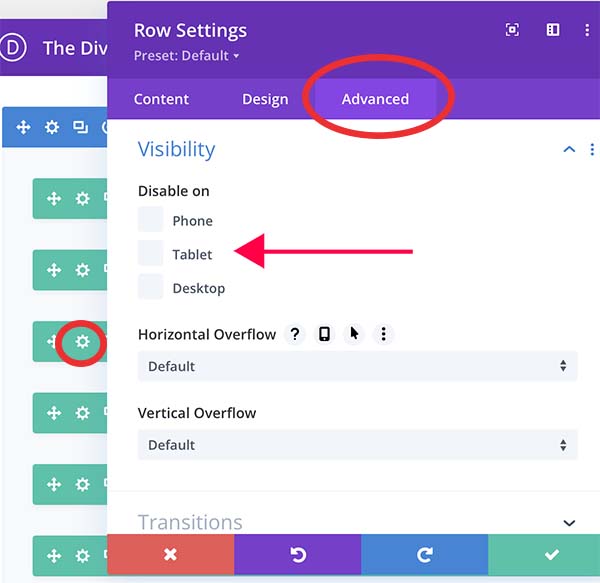600x583 pixels.
Task: Click the green save checkmark button
Action: pos(552,554)
